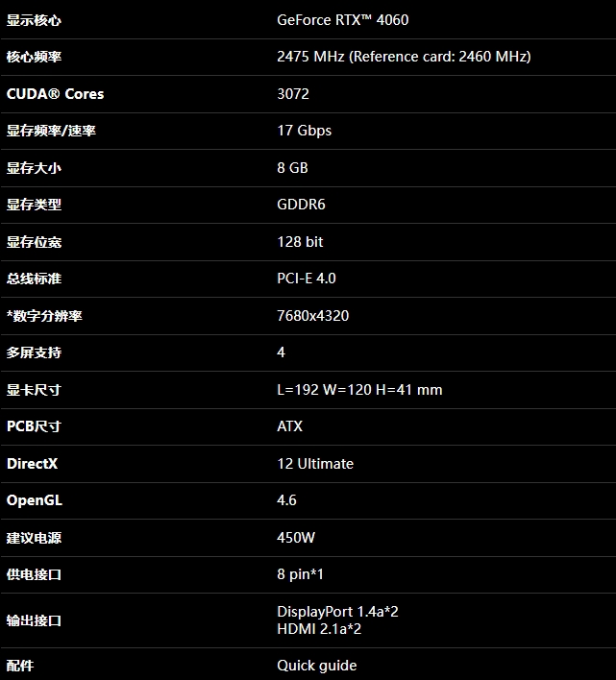Click the 显存类型 label

tap(34, 205)
